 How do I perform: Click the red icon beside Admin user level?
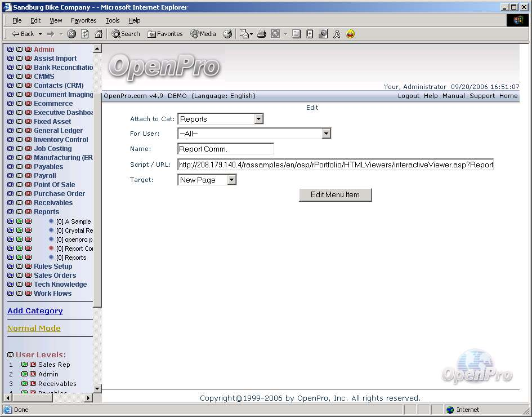(x=33, y=374)
